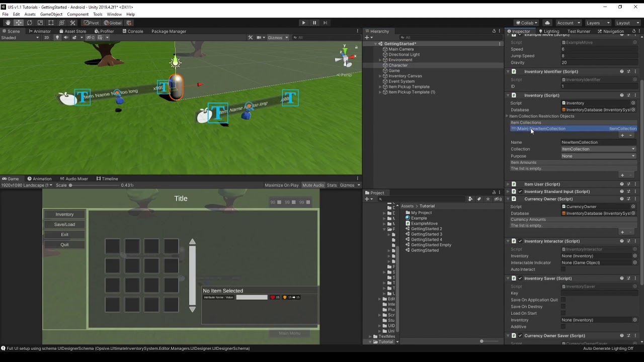Enable Auto Interact checkbox
This screenshot has height=362, width=644.
pyautogui.click(x=563, y=269)
